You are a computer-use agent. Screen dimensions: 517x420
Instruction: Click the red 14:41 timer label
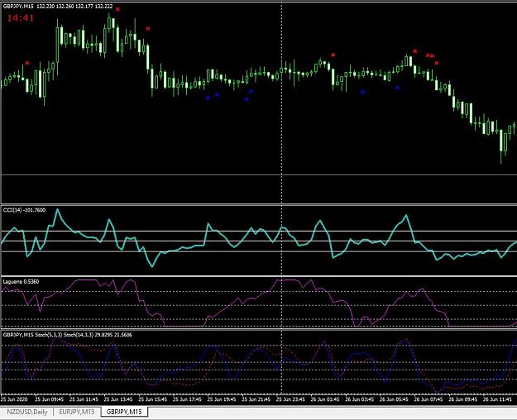pos(21,18)
